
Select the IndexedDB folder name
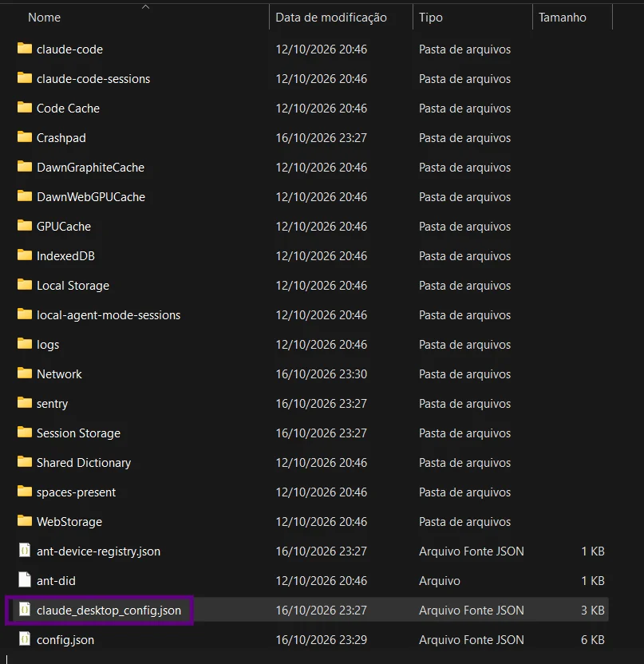tap(65, 256)
